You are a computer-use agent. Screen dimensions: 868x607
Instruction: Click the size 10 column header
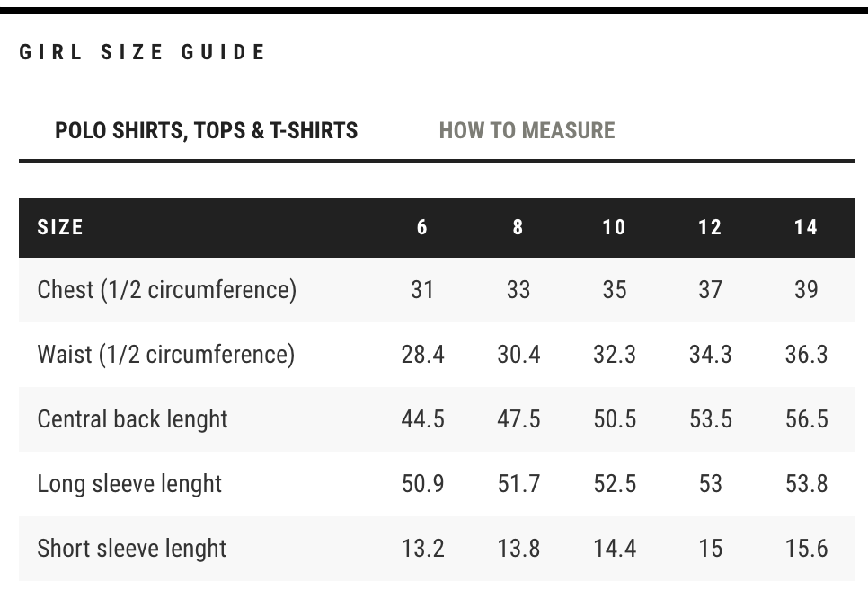click(614, 228)
